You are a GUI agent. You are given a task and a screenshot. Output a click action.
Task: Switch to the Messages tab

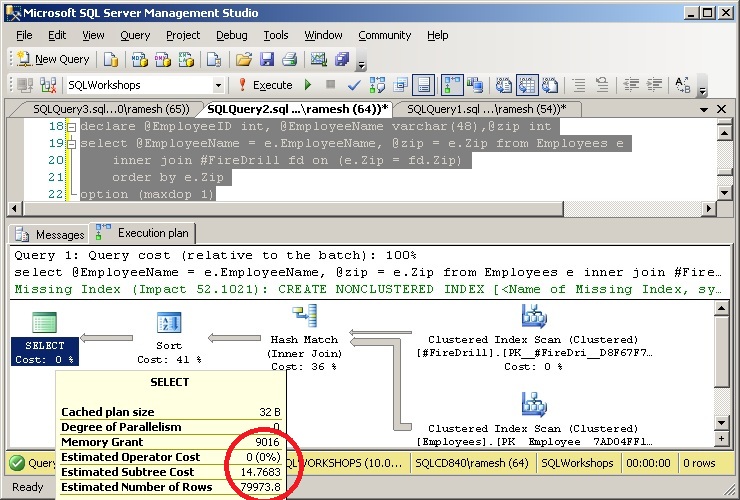(x=49, y=234)
